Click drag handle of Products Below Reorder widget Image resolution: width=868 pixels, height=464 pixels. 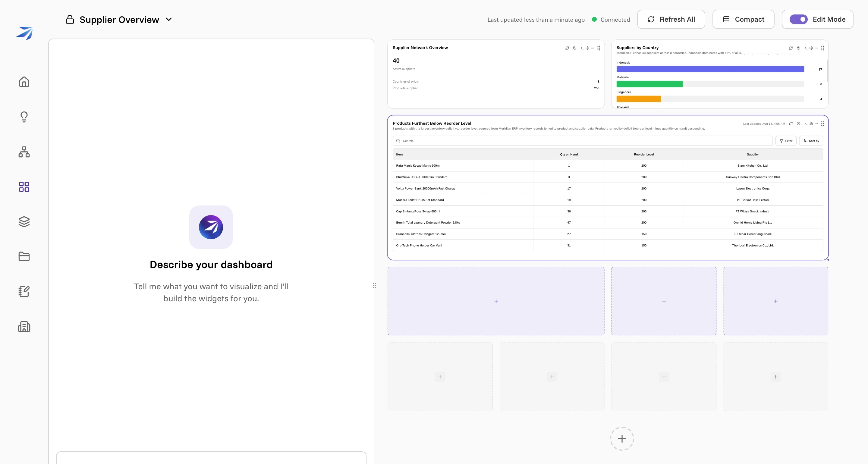pyautogui.click(x=822, y=124)
